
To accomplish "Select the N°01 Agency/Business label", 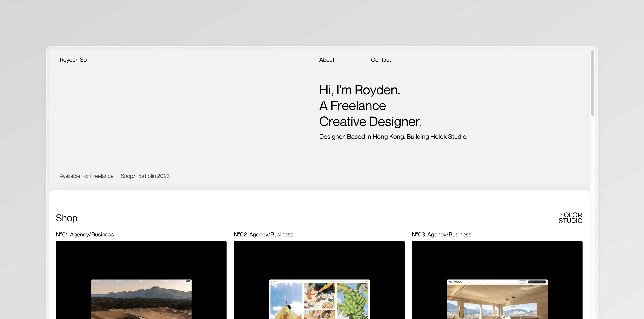I will [x=85, y=234].
